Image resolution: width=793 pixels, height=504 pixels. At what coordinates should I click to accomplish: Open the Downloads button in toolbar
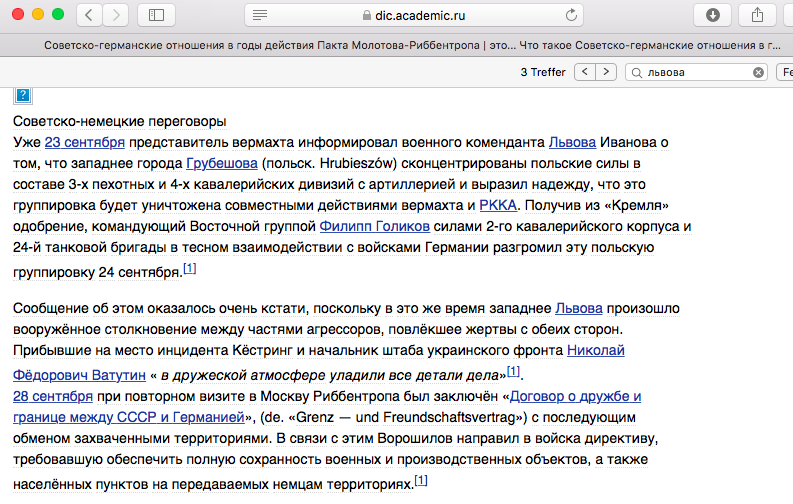713,15
